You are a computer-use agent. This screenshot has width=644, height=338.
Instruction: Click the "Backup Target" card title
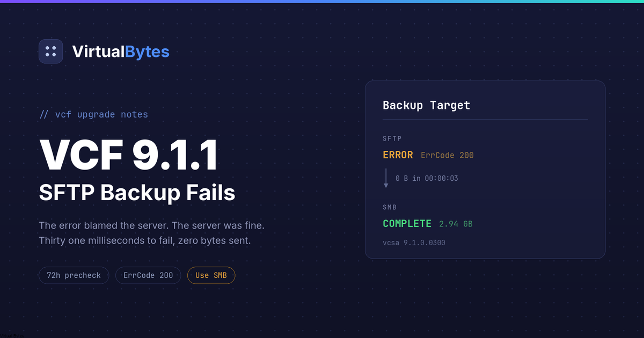(426, 105)
